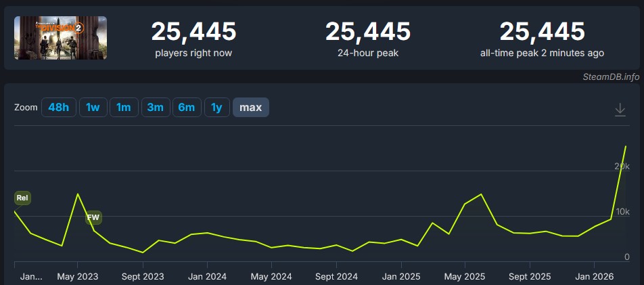Set the zoom range to 48h

coord(58,108)
